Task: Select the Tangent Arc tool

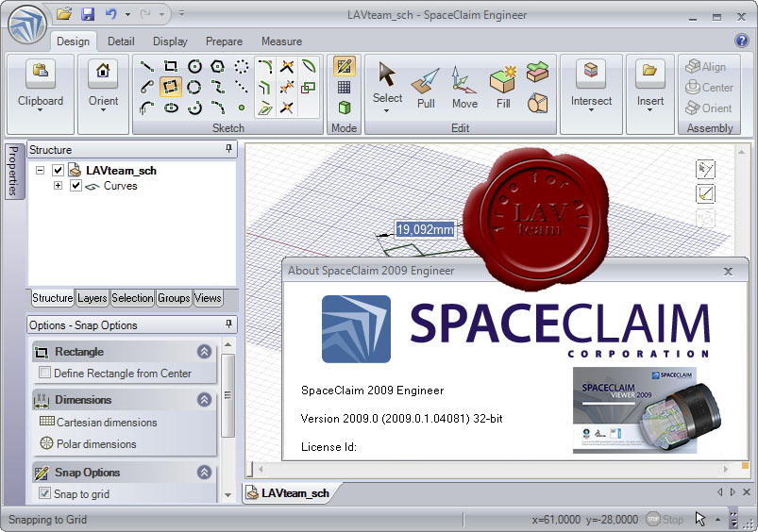Action: [x=147, y=108]
